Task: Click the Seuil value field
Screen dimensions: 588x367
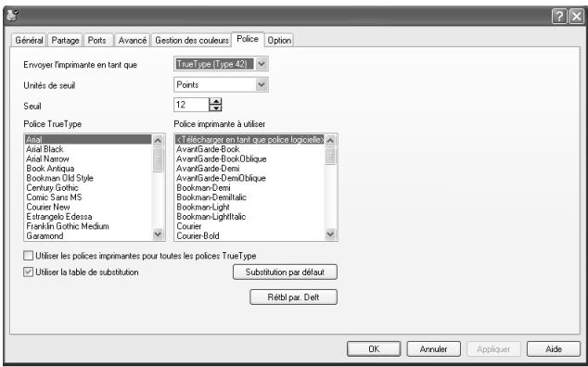Action: (x=191, y=105)
